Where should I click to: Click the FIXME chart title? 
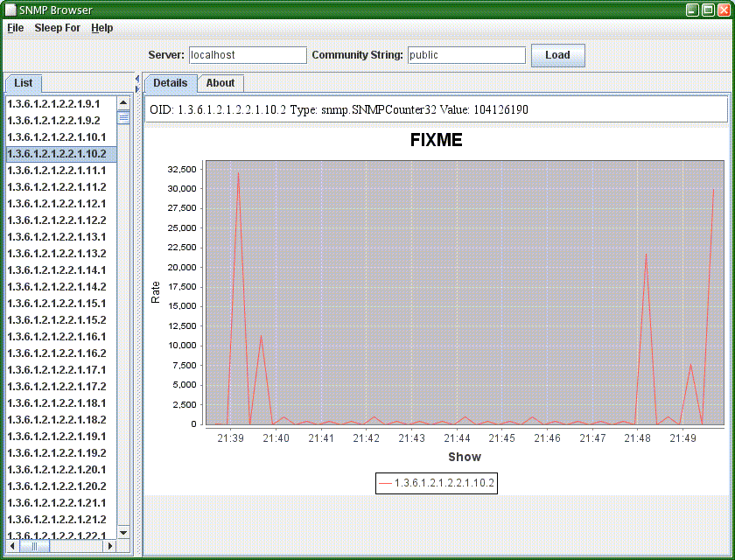point(436,140)
